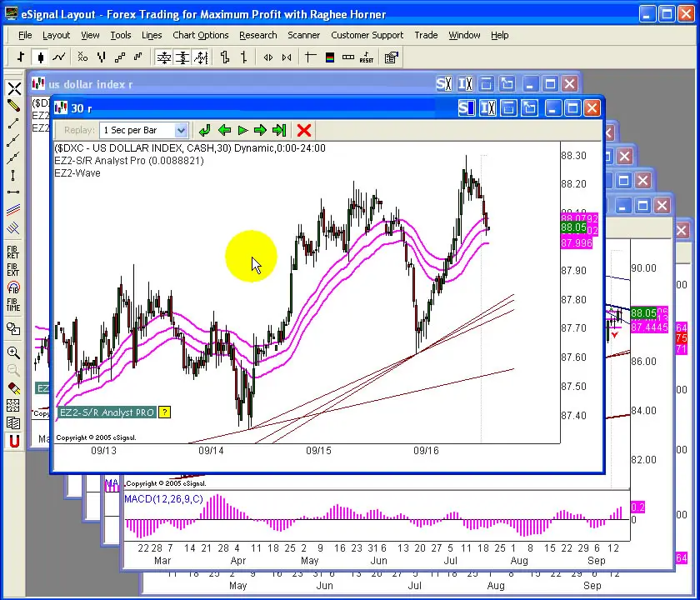Open the Layout menu
This screenshot has height=600, width=700.
57,35
